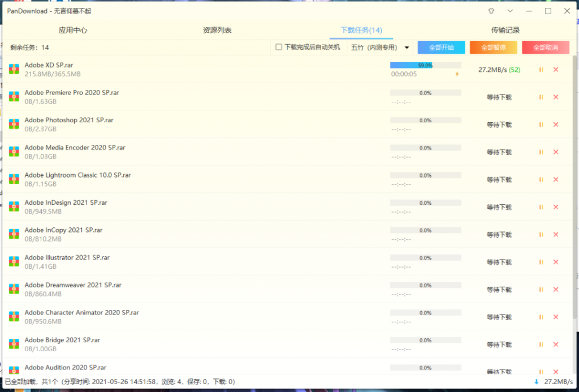Image resolution: width=579 pixels, height=392 pixels.
Task: Switch to 应用中心 tab
Action: click(73, 31)
